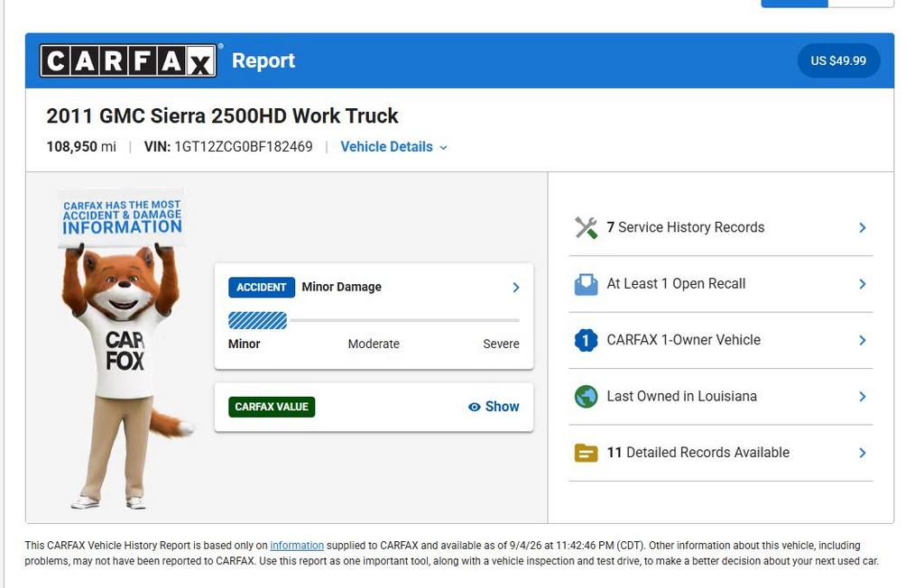Click the blue ACCIDENT badge
Image resolution: width=924 pixels, height=588 pixels.
point(261,287)
